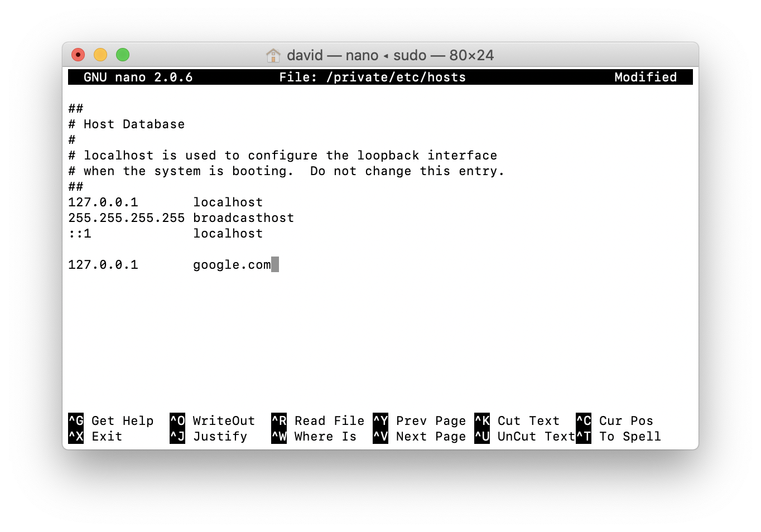Click the UnCut Text label in footer
761x532 pixels.
pyautogui.click(x=536, y=436)
